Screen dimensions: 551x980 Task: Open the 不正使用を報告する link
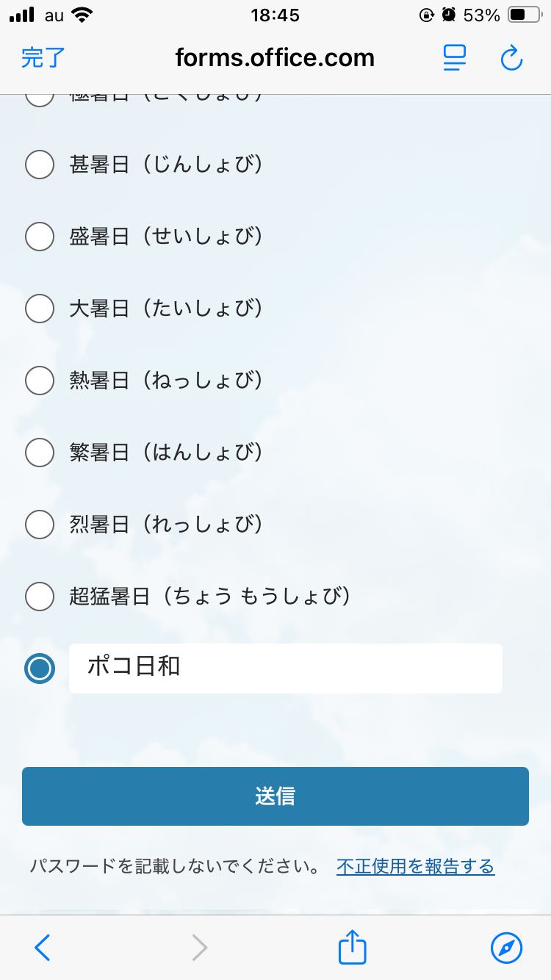(x=415, y=867)
